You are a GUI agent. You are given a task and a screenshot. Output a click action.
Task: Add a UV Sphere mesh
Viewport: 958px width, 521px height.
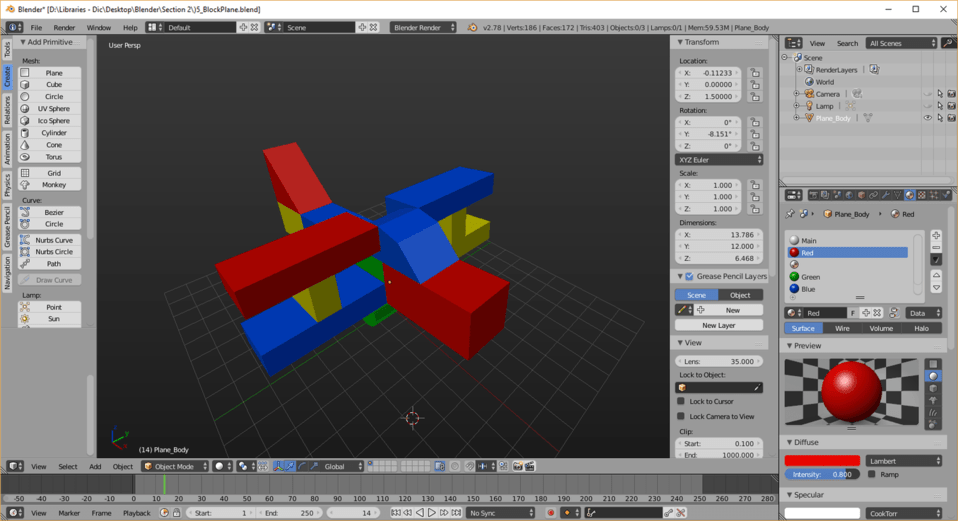50,109
